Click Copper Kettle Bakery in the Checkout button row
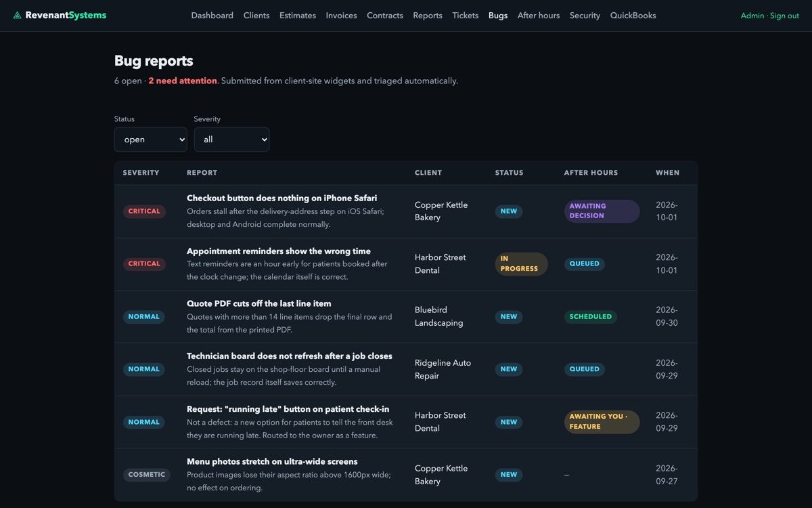 (x=441, y=211)
